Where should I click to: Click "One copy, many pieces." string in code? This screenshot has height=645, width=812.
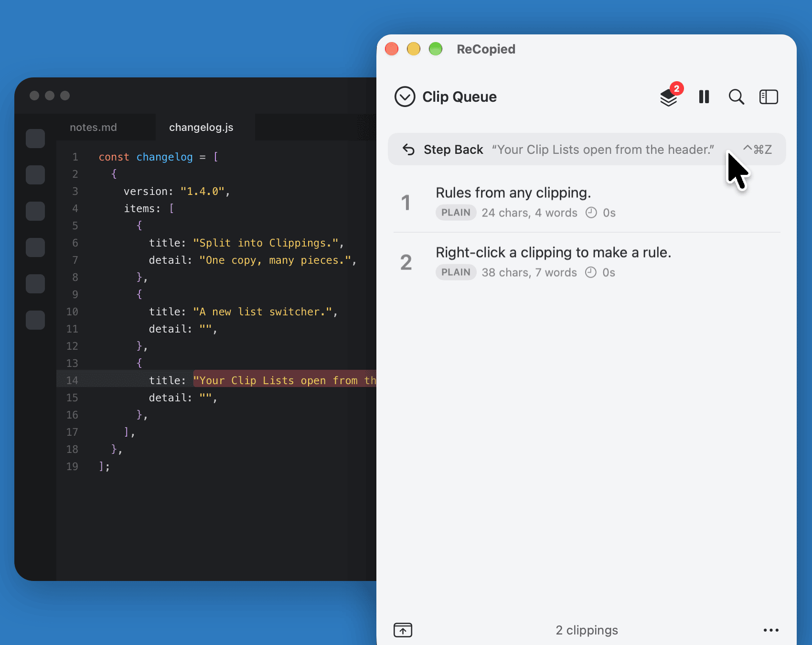[x=276, y=260]
